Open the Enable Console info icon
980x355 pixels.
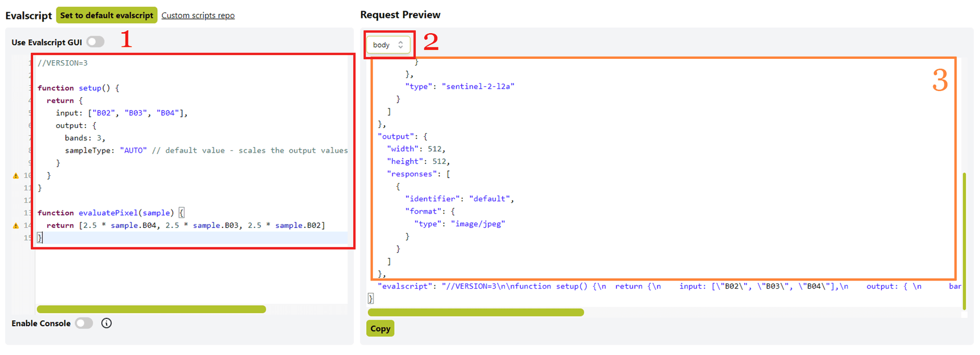(x=107, y=323)
